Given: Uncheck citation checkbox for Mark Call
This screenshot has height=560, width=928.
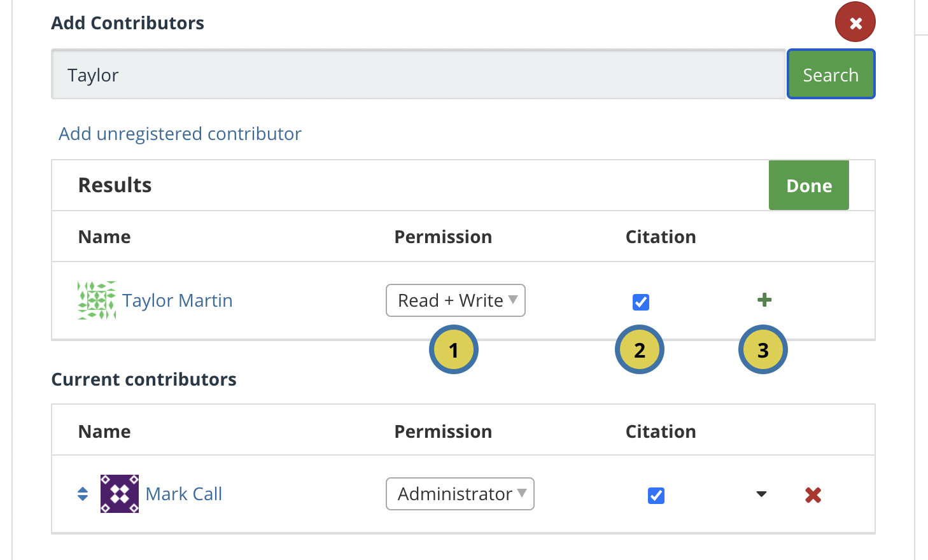Looking at the screenshot, I should 656,495.
